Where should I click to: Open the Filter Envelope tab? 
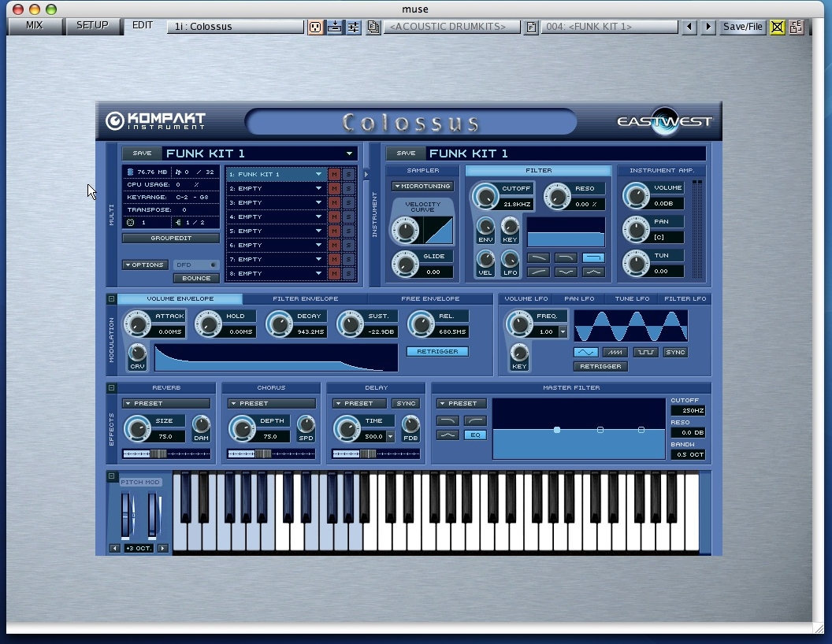pyautogui.click(x=305, y=299)
